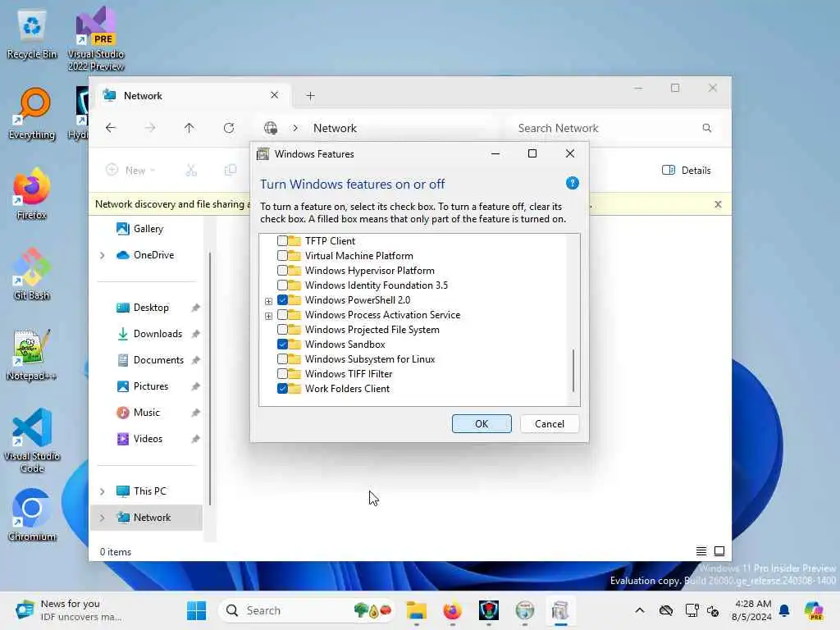
Task: Open File Explorer from the taskbar
Action: (x=416, y=610)
